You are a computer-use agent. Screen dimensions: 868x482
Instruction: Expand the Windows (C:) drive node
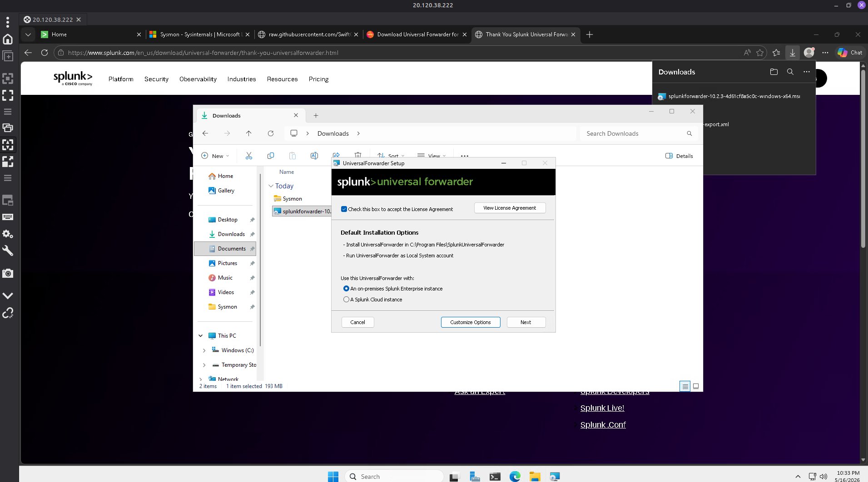204,350
